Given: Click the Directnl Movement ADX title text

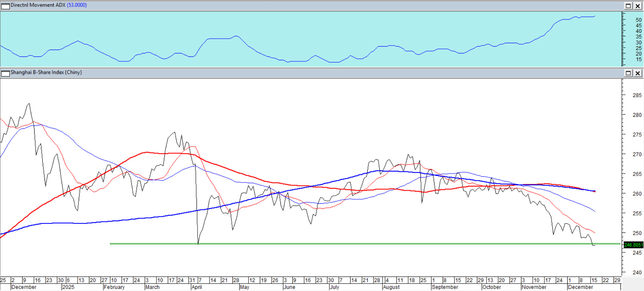Looking at the screenshot, I should pyautogui.click(x=38, y=5).
